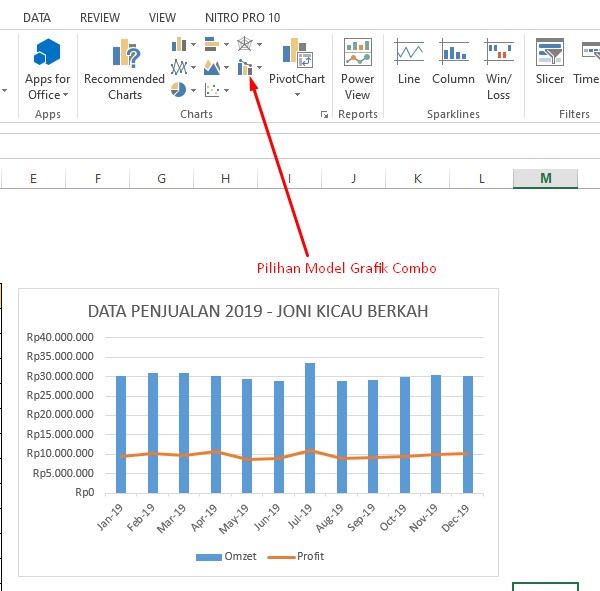
Task: Expand the Pie chart dropdown arrow
Action: [x=193, y=91]
